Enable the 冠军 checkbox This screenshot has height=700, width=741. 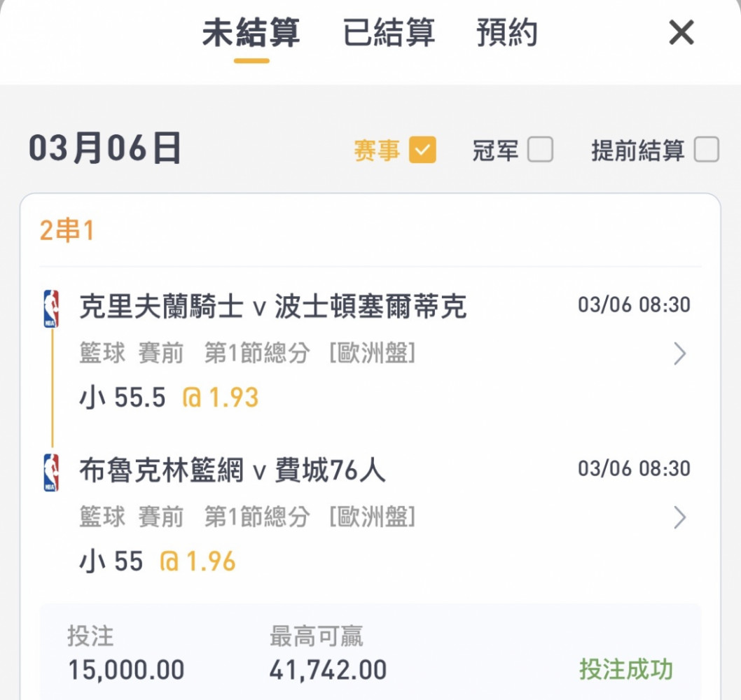click(540, 150)
